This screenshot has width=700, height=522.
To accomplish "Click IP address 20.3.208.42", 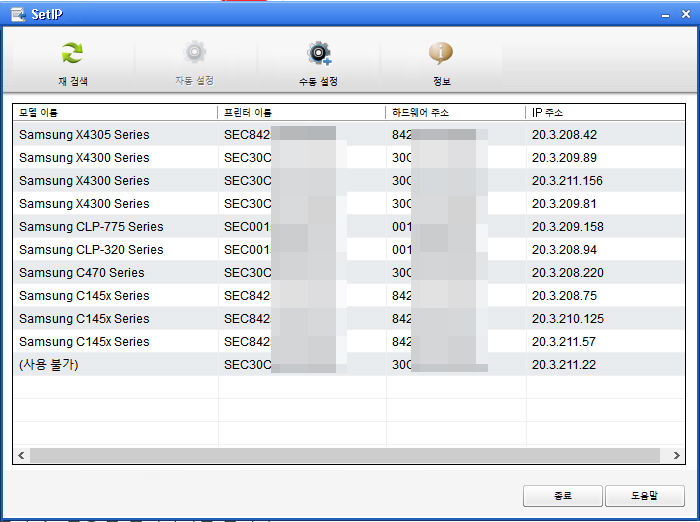I will click(564, 134).
